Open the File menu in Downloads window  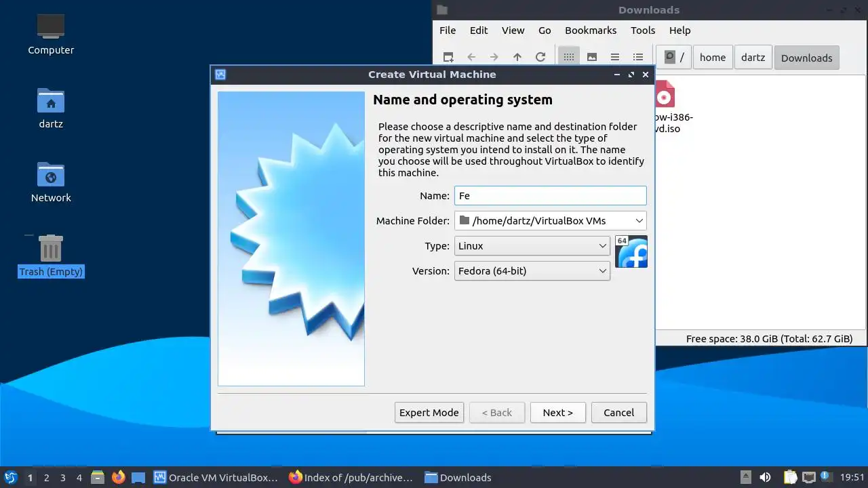[x=448, y=30]
